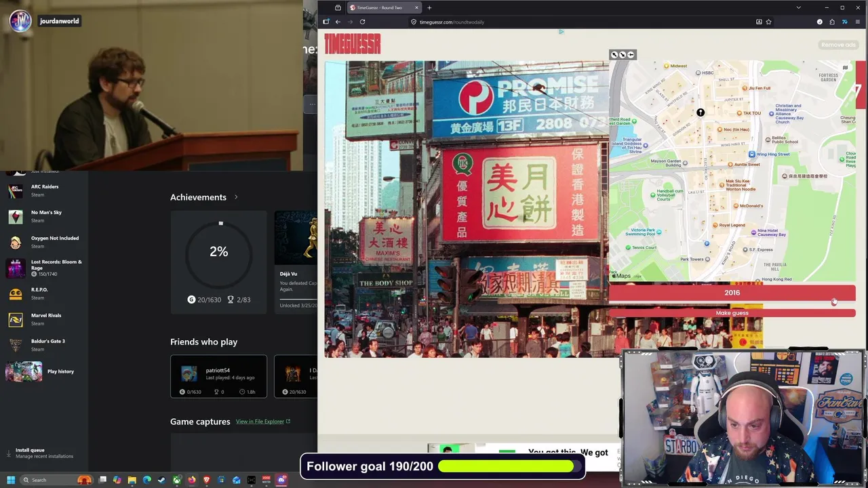Image resolution: width=868 pixels, height=488 pixels.
Task: Open the list all tabs chevron
Action: 799,7
